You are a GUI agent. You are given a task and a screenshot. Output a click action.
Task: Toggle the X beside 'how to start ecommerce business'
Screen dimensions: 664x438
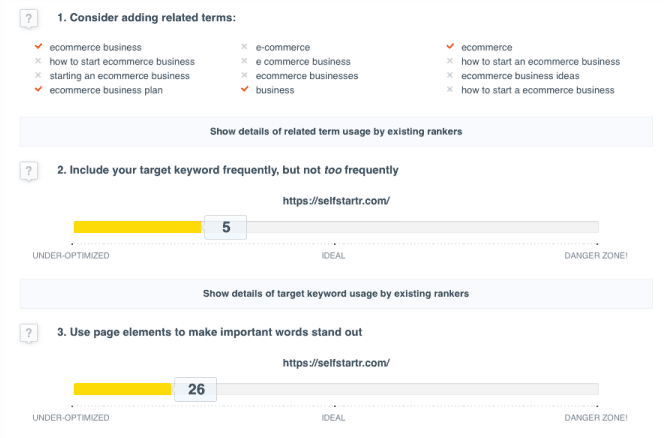(x=38, y=61)
